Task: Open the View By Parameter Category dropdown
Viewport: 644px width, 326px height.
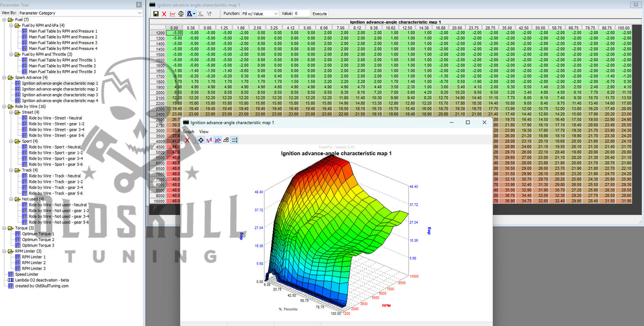Action: click(80, 13)
